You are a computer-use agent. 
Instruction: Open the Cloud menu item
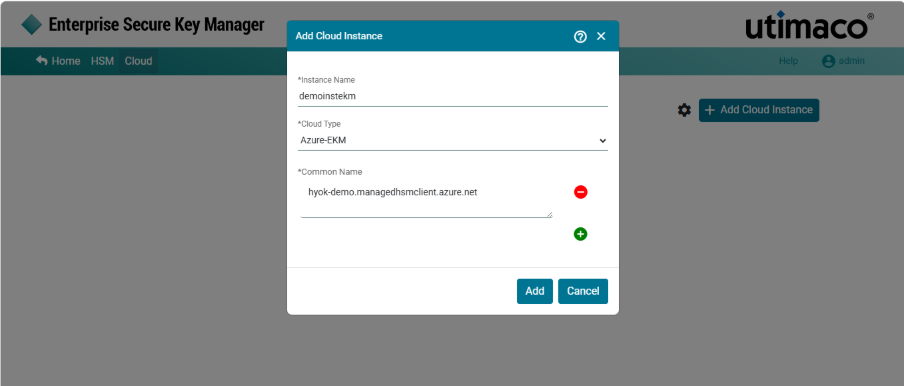click(x=138, y=61)
